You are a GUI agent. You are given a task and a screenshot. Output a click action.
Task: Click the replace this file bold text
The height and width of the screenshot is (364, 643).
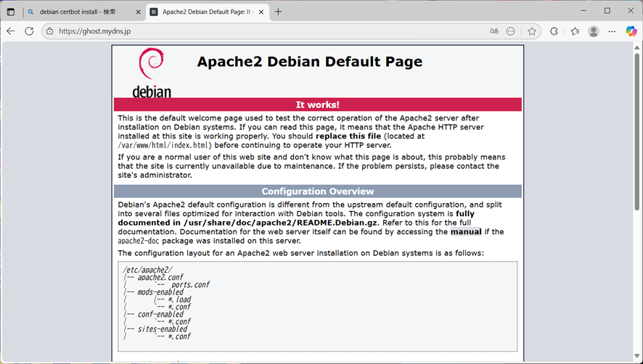point(348,136)
